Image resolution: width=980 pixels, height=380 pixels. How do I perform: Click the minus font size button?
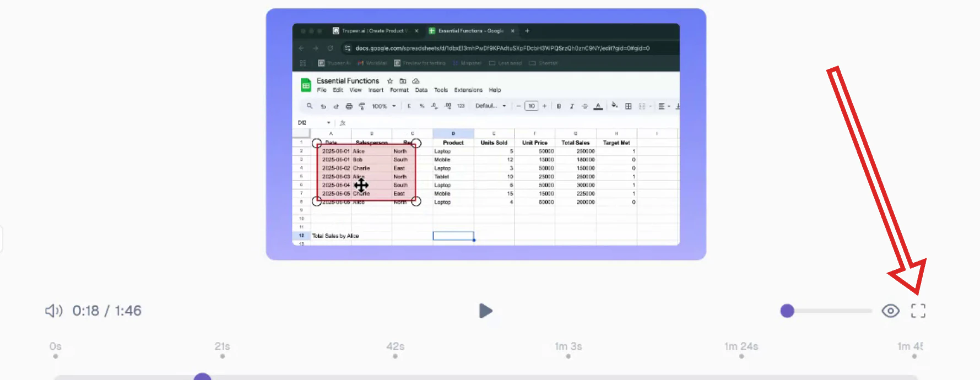[518, 106]
